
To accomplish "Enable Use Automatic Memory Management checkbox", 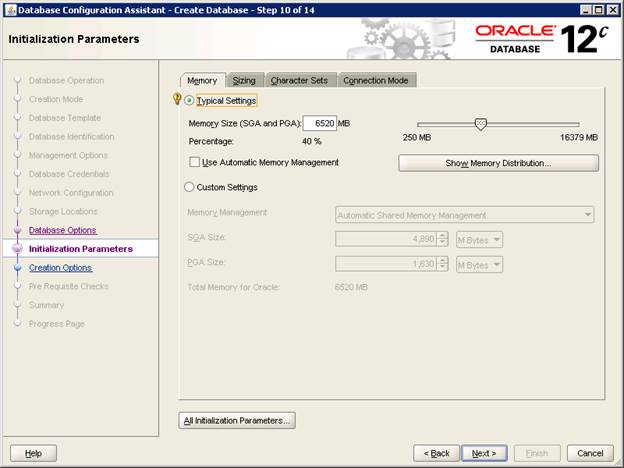I will tap(194, 162).
